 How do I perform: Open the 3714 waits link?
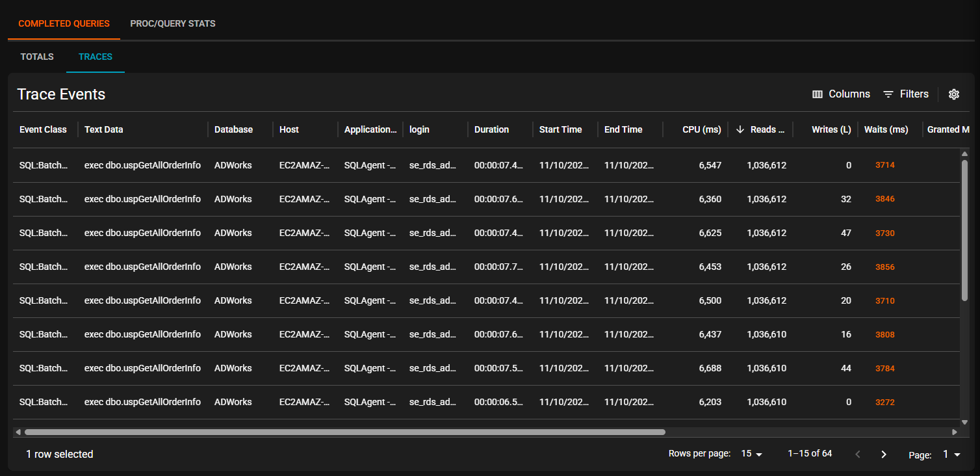click(884, 165)
